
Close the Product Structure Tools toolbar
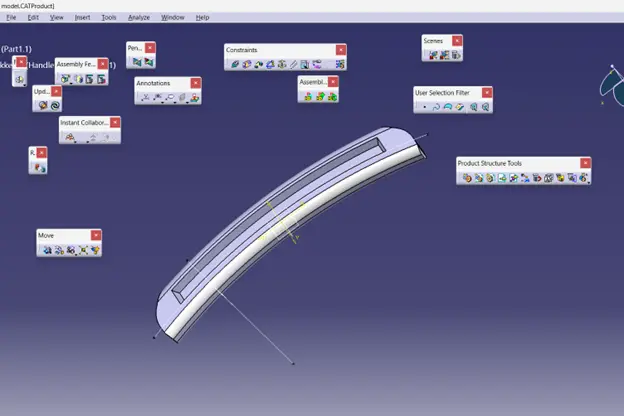pos(584,163)
